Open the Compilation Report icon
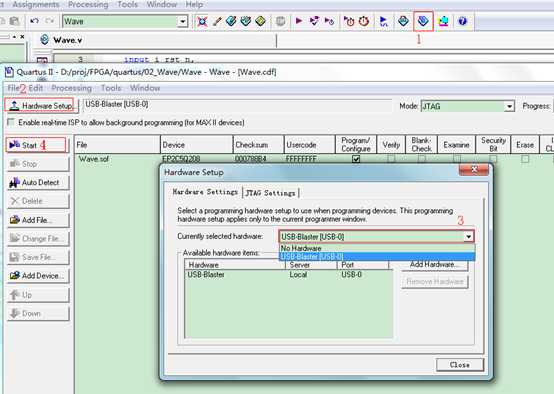The width and height of the screenshot is (554, 394). click(x=403, y=21)
